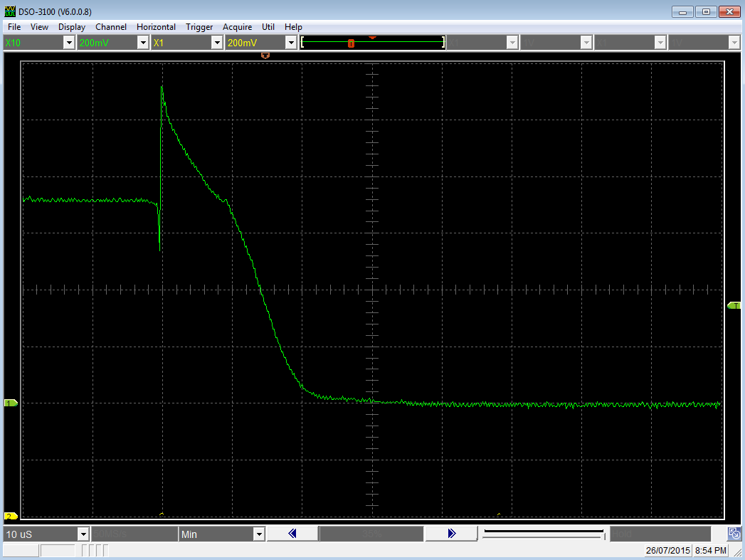Click the orange thumb in waveform overview bar

point(351,43)
